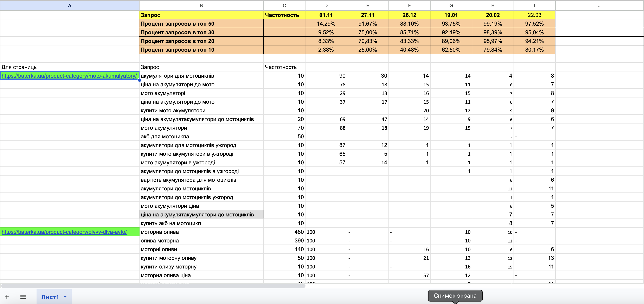
Task: Select the 27.11 date header cell
Action: click(368, 15)
